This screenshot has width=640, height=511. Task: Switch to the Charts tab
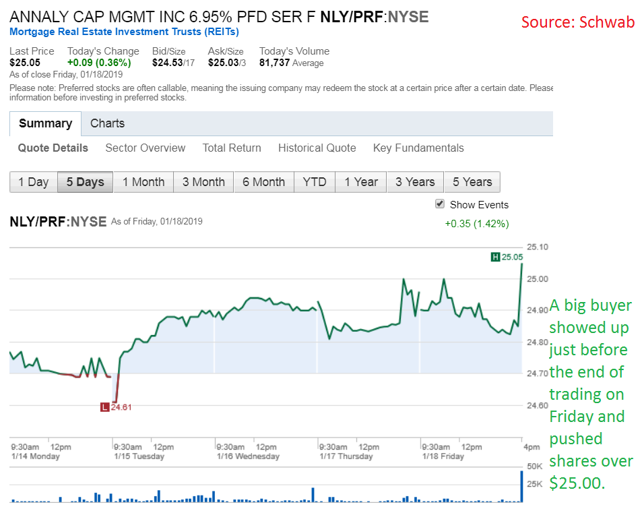[107, 123]
